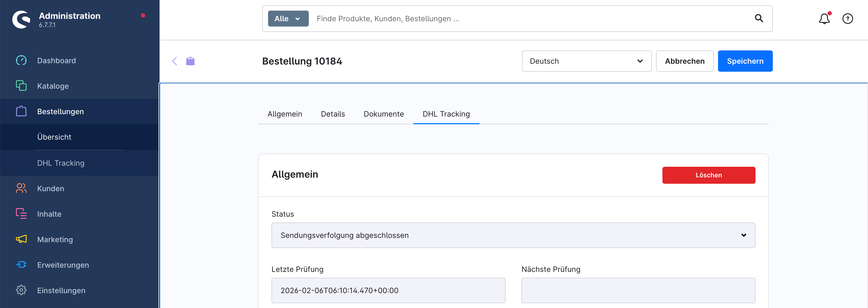This screenshot has height=308, width=868.
Task: Open the help question mark icon
Action: pos(848,19)
